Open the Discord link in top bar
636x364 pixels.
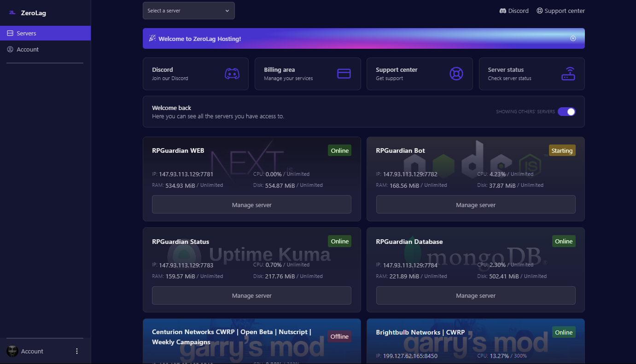(514, 11)
